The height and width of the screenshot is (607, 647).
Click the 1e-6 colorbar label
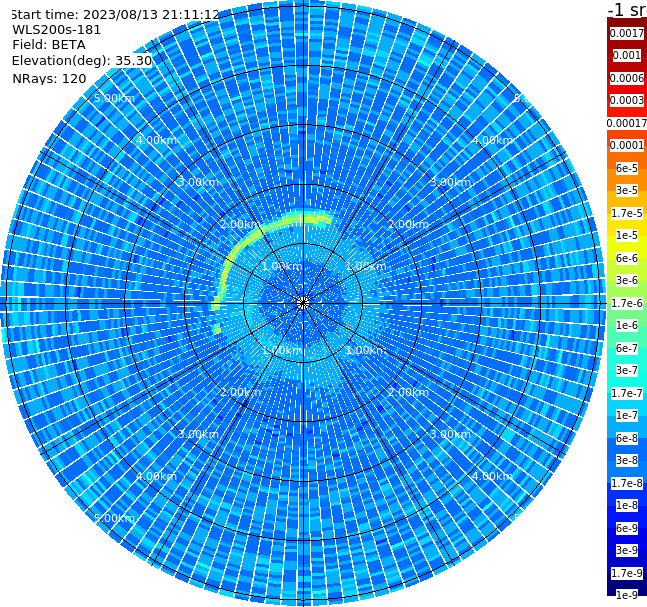pyautogui.click(x=627, y=326)
